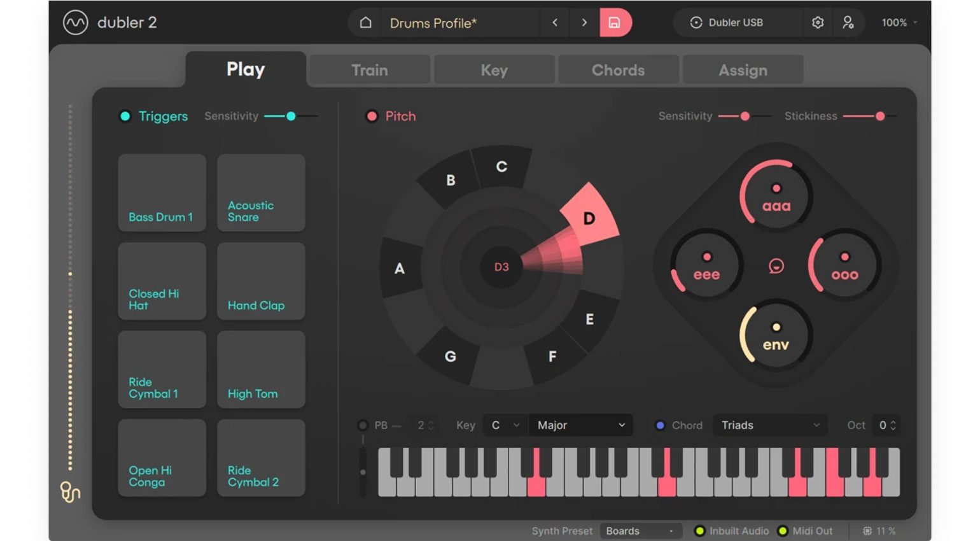Click the icon under the input level meter

[x=70, y=492]
